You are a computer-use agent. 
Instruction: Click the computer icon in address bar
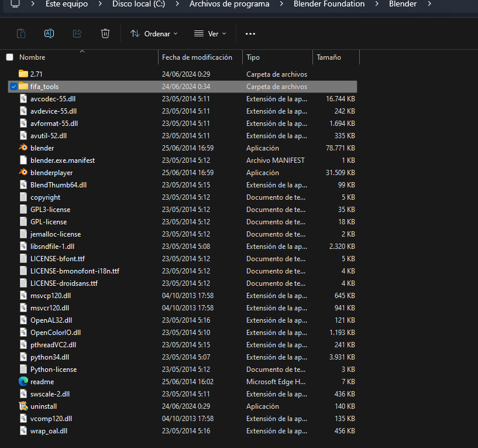pos(15,4)
